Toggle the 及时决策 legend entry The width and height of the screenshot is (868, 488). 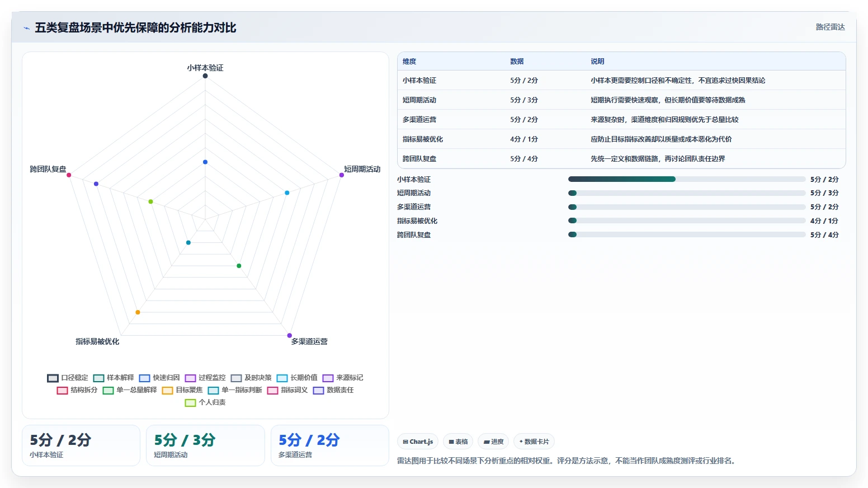point(251,378)
